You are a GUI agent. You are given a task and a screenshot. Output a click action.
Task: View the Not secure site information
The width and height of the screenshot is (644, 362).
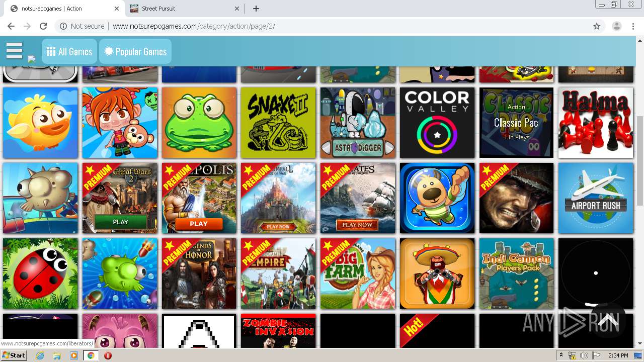tap(82, 26)
